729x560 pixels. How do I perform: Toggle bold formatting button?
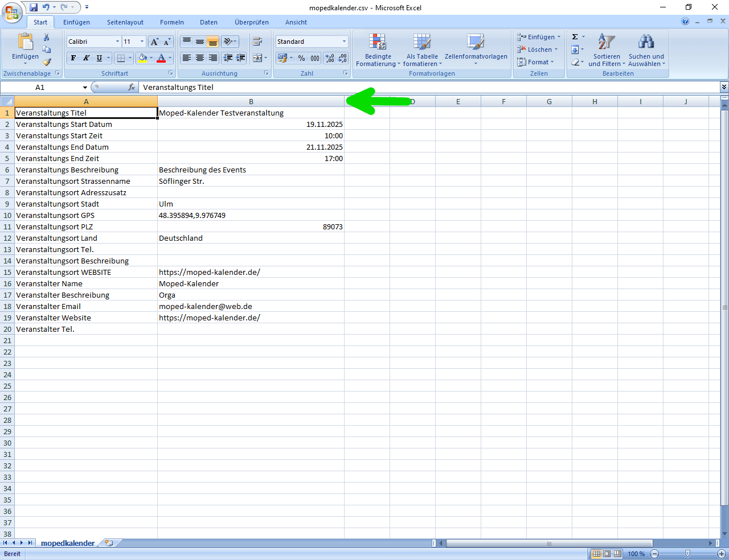73,58
